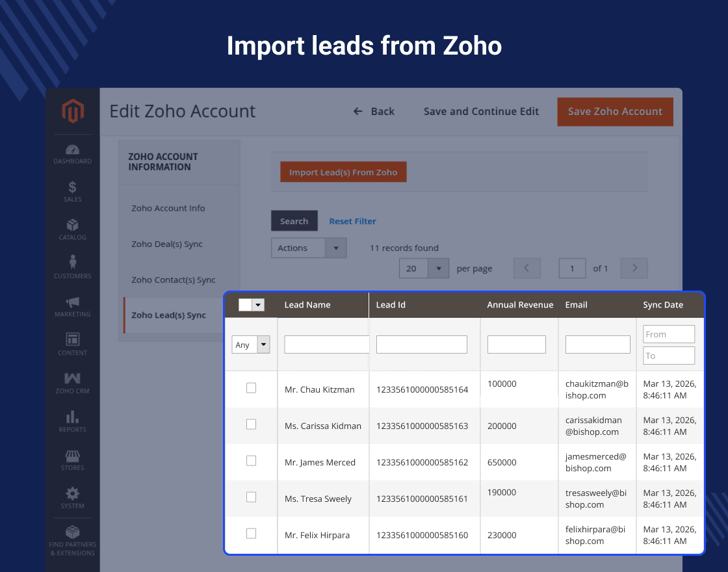728x572 pixels.
Task: Click email chaukitzman@bishop.com
Action: (x=597, y=389)
